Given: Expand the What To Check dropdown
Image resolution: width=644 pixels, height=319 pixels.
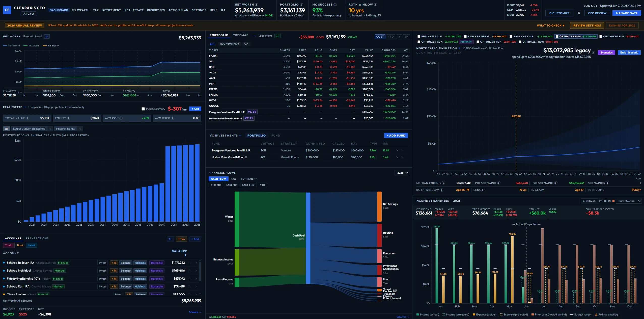Looking at the screenshot, I should coord(551,25).
